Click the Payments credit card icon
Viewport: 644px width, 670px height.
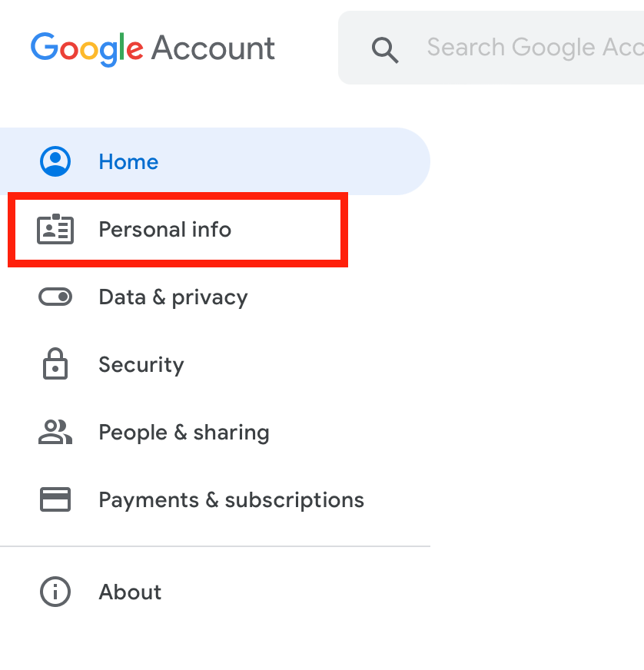[55, 499]
